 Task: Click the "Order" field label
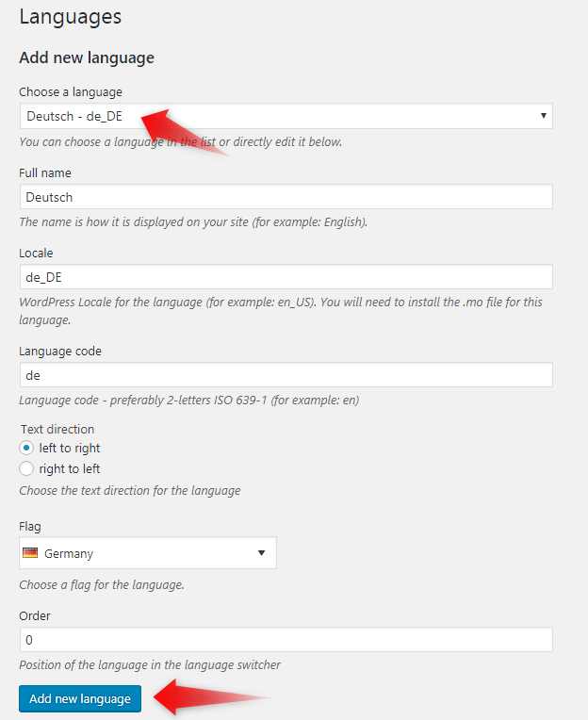tap(35, 615)
